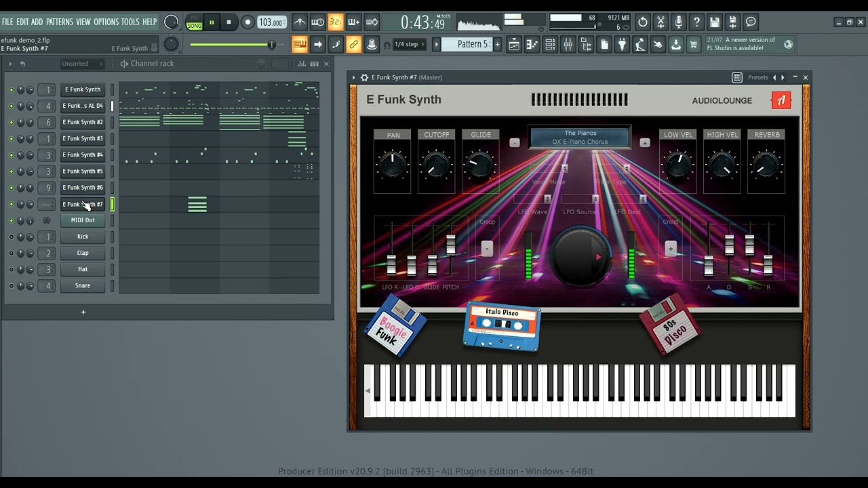Click the channel rack undo arrow icon
Viewport: 868px width, 488px height.
(22, 64)
